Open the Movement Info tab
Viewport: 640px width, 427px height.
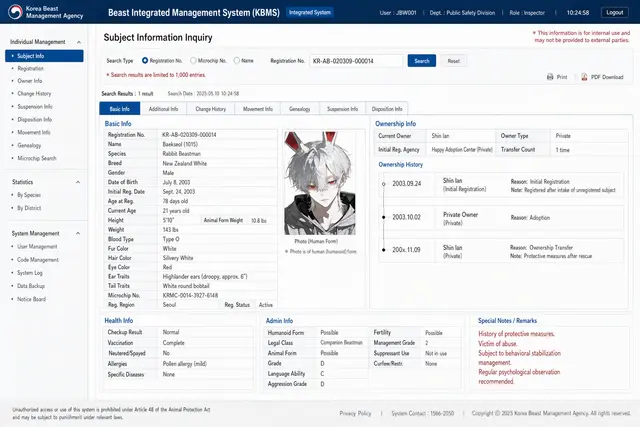(x=258, y=109)
